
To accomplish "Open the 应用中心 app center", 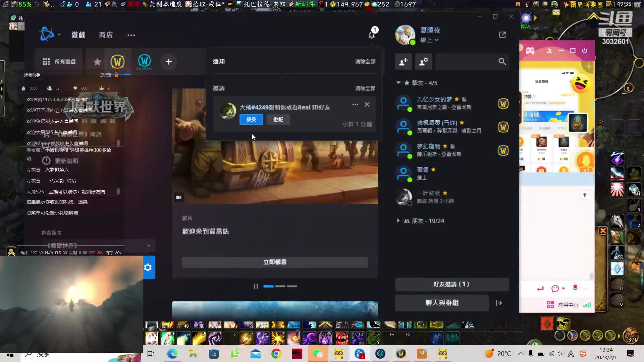I will [562, 305].
